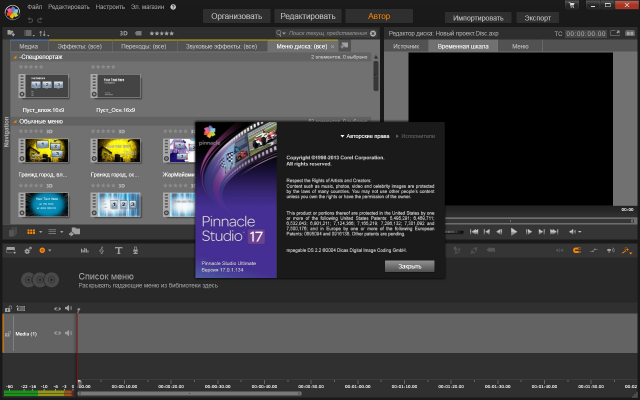The width and height of the screenshot is (640, 400).
Task: Click the Закрыть button in the about dialog
Action: [x=409, y=267]
